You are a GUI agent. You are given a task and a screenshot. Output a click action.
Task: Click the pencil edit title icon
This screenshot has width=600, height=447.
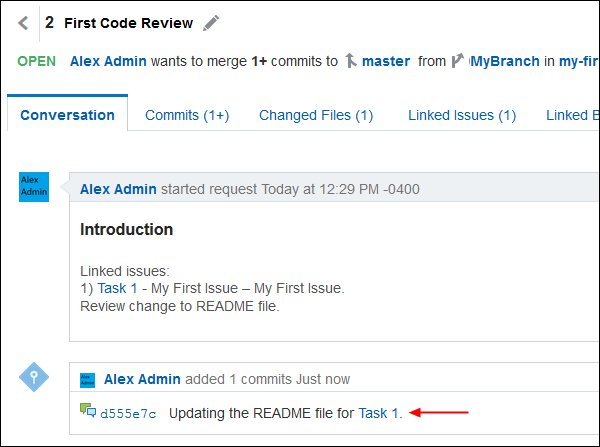[x=210, y=23]
